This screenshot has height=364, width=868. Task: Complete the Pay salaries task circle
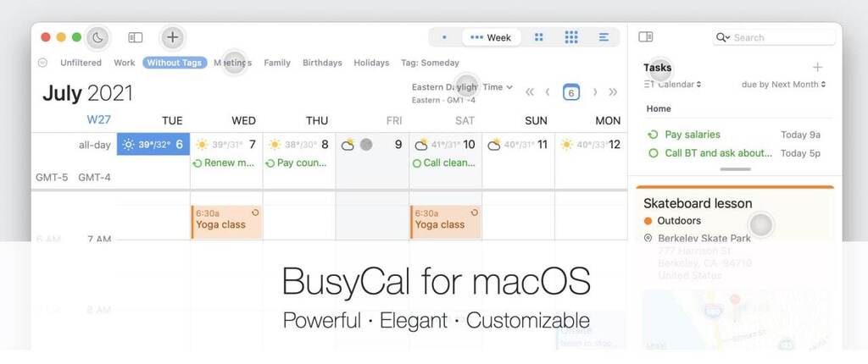tap(654, 135)
